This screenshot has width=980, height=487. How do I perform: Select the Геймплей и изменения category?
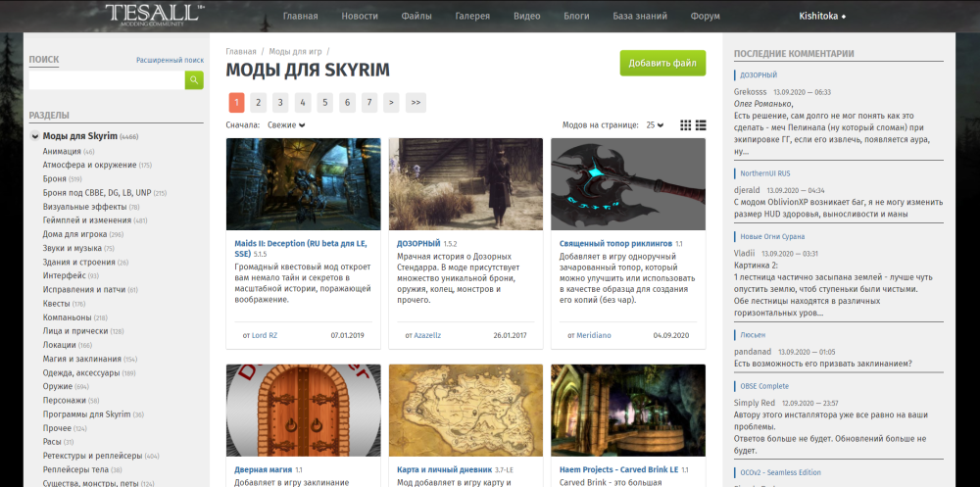[87, 220]
